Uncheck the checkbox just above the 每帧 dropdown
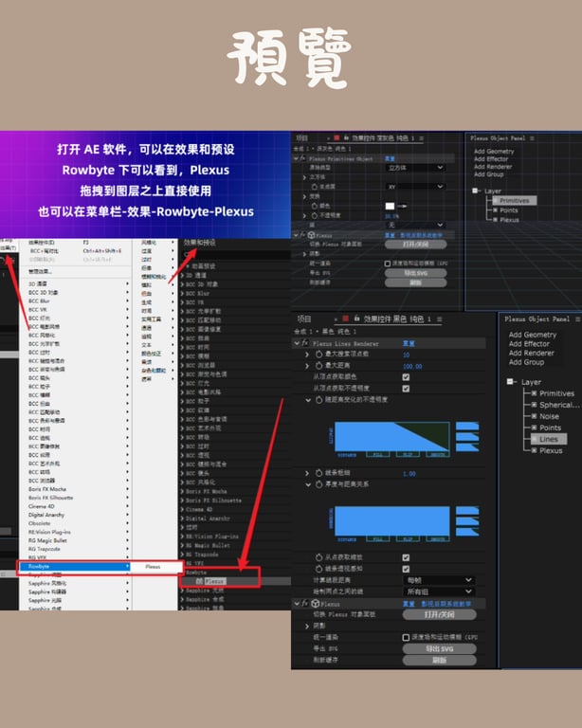Viewport: 582px width, 728px height. (x=406, y=569)
